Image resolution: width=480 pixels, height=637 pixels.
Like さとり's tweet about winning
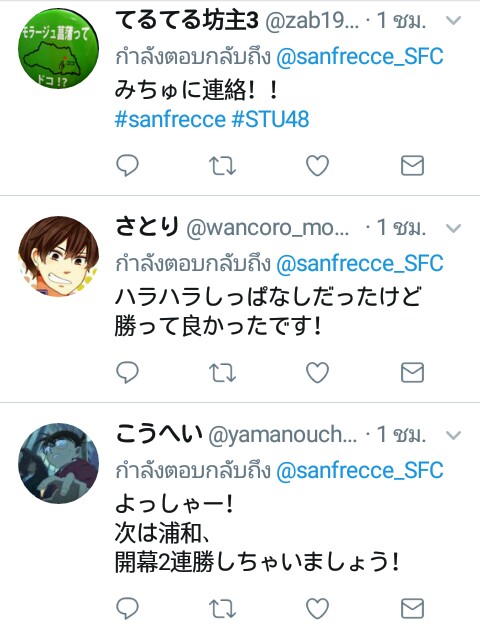(x=317, y=373)
